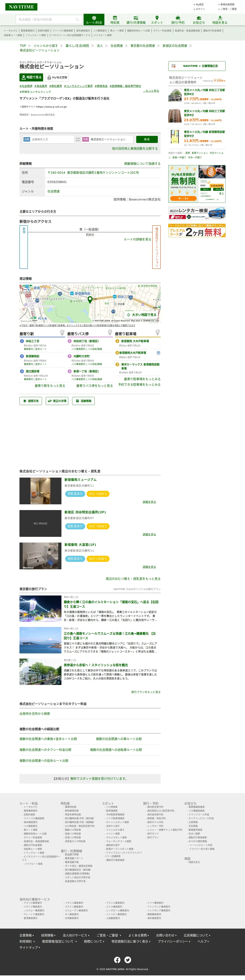Click 旅行プランをもっと見る link

coord(146,692)
